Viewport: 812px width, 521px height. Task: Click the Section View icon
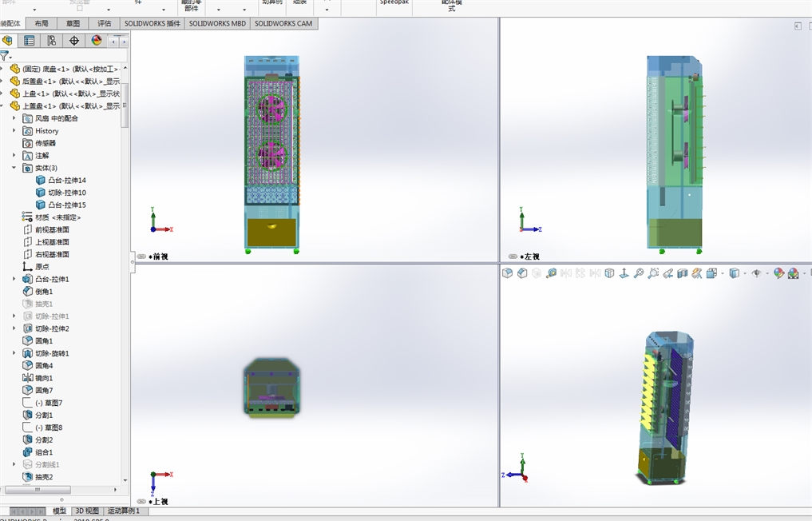(x=682, y=272)
